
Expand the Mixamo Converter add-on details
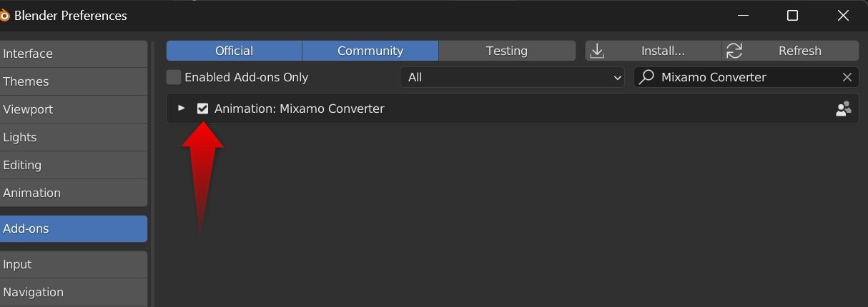pos(182,109)
